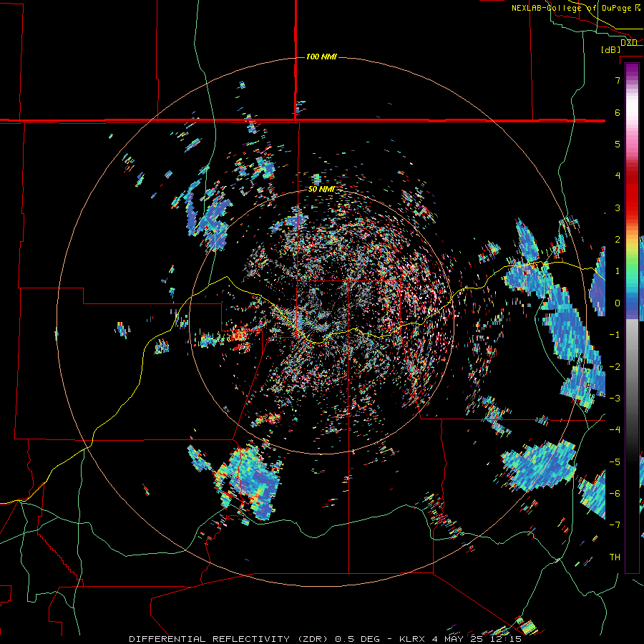The width and height of the screenshot is (644, 644).
Task: Click the DZD product label
Action: [629, 42]
